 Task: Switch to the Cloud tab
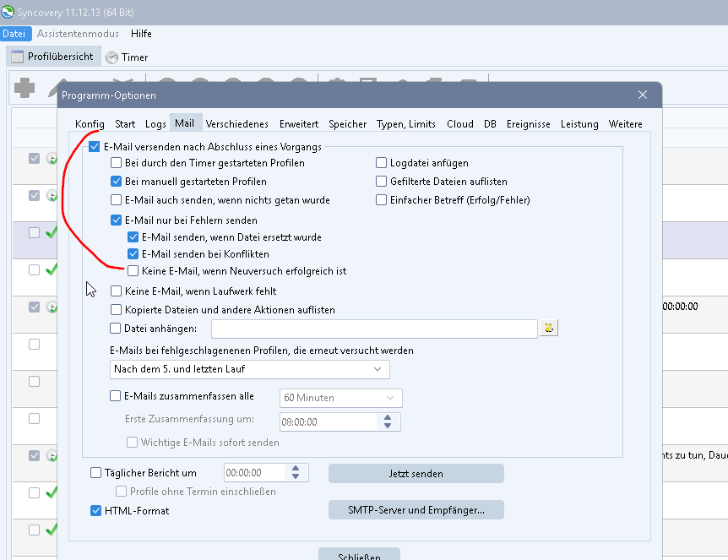click(459, 124)
